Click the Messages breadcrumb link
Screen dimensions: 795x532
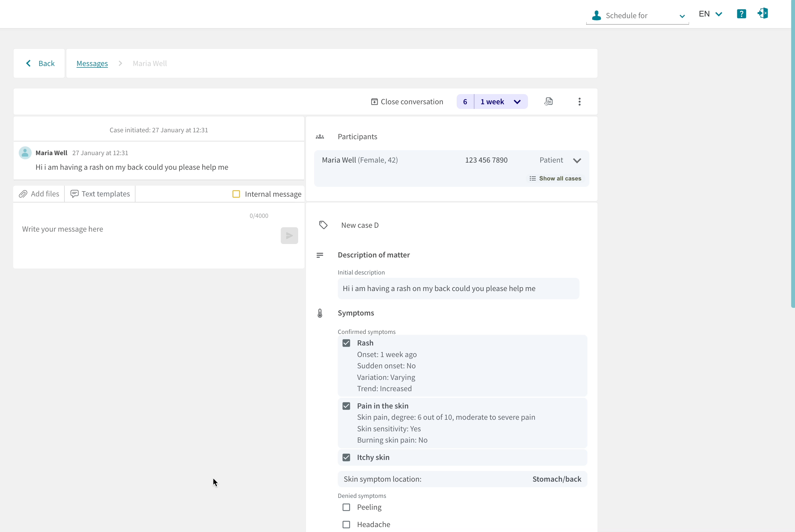[93, 63]
